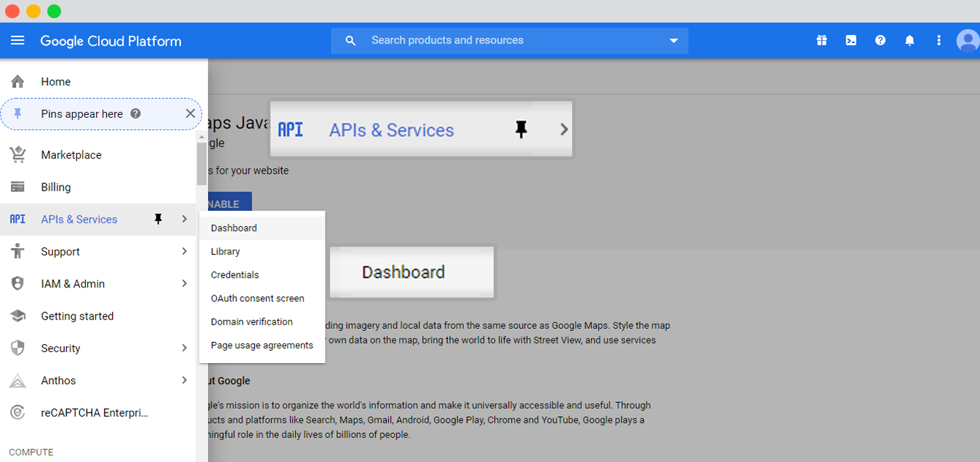The image size is (980, 462).
Task: Open Getting started in the sidebar
Action: click(77, 316)
